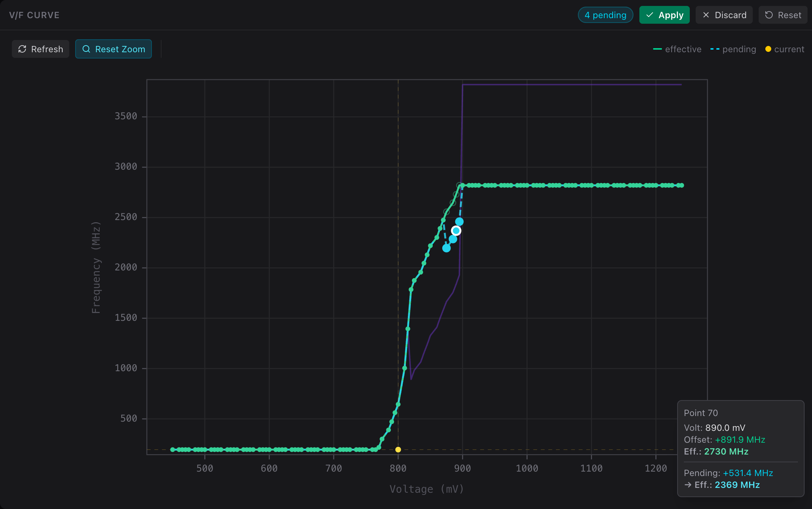Refresh the V/F curve data
This screenshot has height=509, width=812.
click(x=40, y=49)
